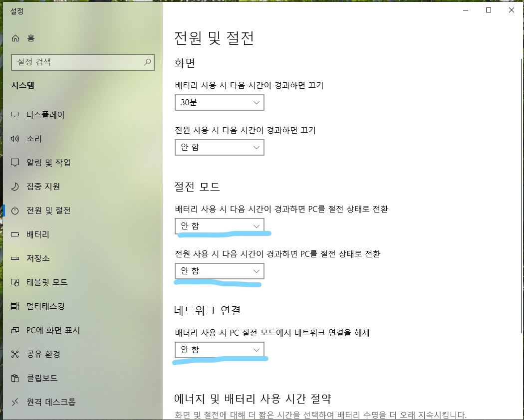Click the 배터리 battery icon
524x420 pixels.
tap(15, 234)
